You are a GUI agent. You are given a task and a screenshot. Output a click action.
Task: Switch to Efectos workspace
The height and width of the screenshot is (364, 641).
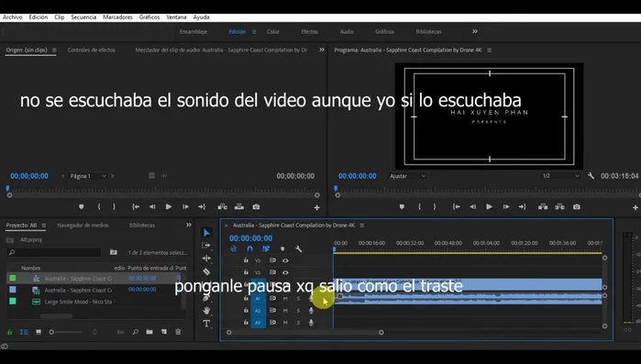(x=309, y=31)
